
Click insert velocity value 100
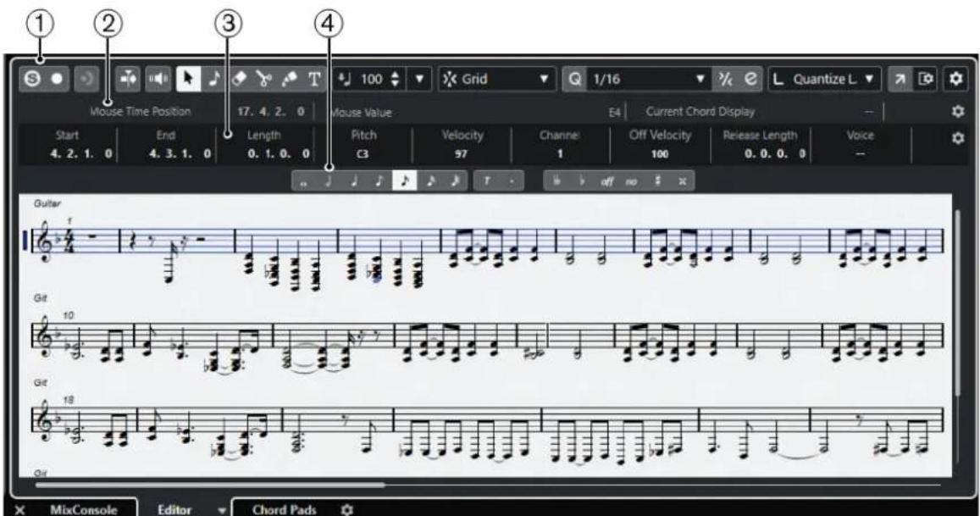(371, 79)
